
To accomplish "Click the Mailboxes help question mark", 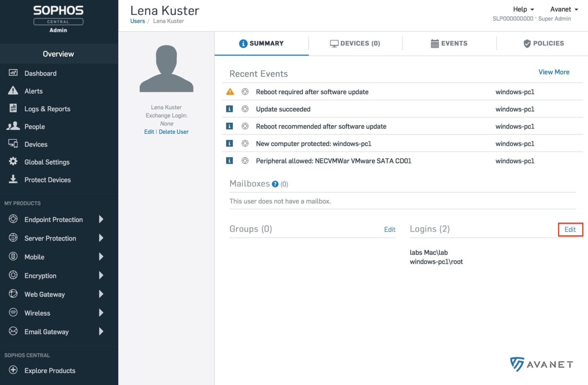I will 275,184.
